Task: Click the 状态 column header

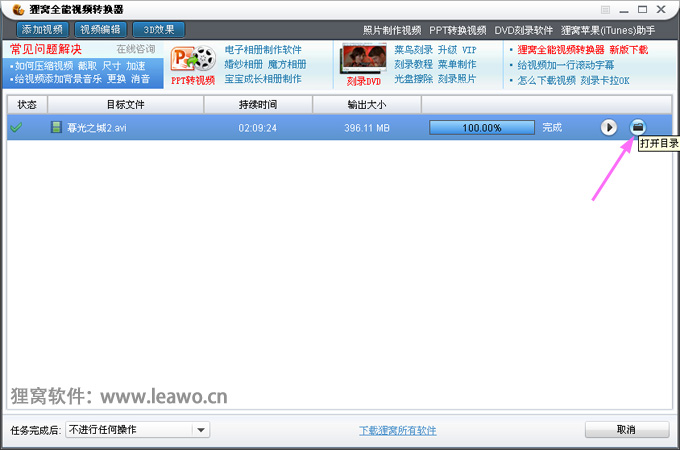Action: [x=27, y=104]
